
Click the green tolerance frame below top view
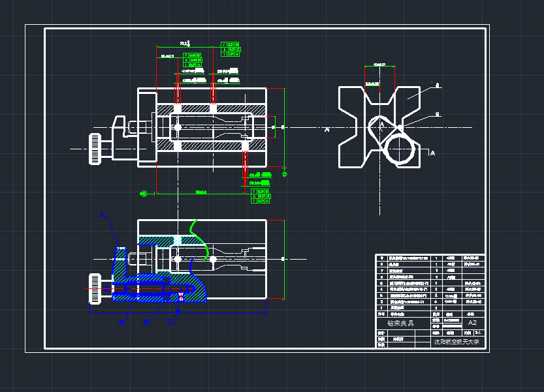[x=261, y=196]
